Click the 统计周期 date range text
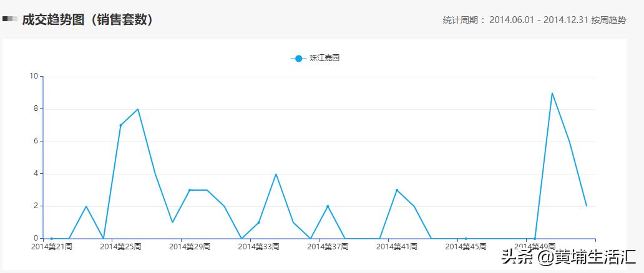 [x=534, y=20]
